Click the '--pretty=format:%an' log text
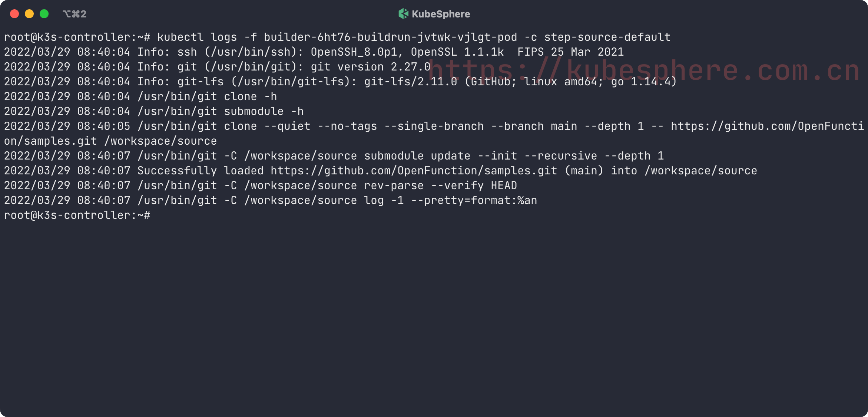 474,200
